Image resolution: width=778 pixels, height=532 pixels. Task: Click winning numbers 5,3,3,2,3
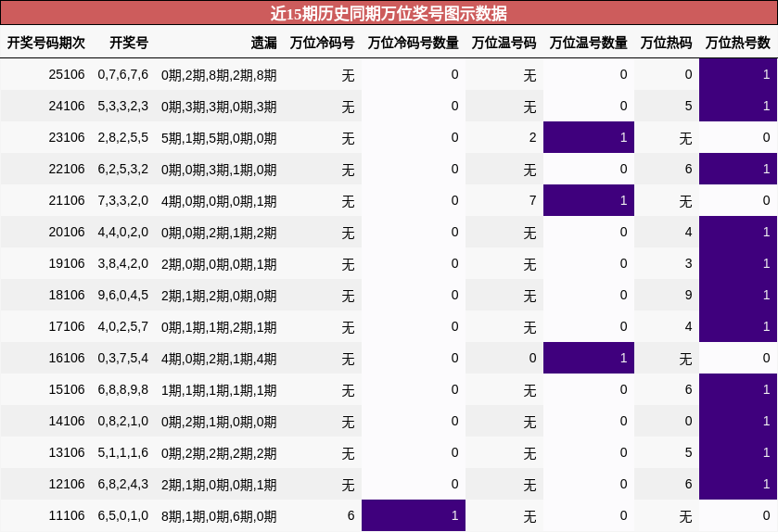coord(123,106)
